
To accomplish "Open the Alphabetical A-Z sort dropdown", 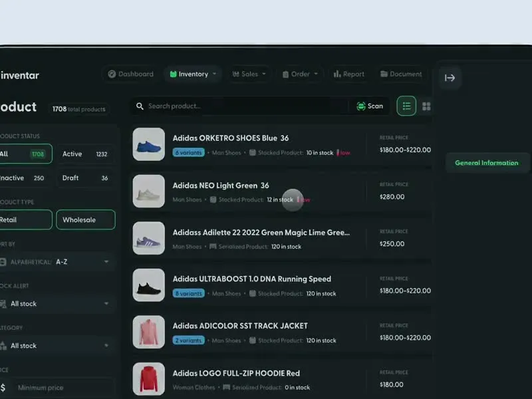I will point(57,262).
